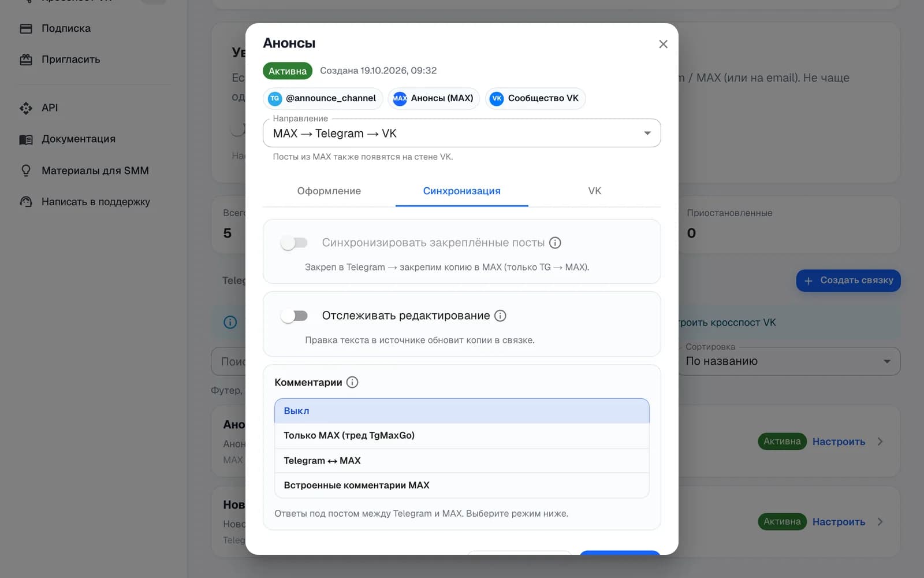Screen dimensions: 924x578
Task: Click the blue info icon behind the dialog
Action: pyautogui.click(x=230, y=323)
